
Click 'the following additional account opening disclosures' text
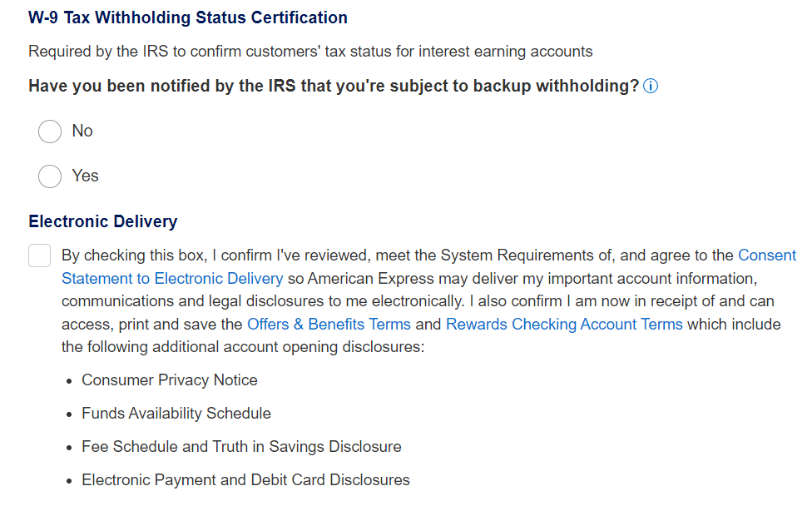click(243, 345)
